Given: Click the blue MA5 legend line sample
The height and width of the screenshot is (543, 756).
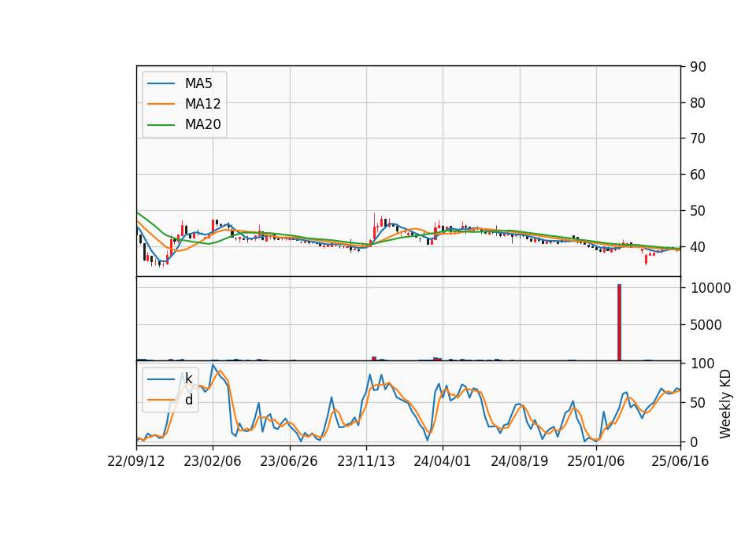Looking at the screenshot, I should (161, 83).
